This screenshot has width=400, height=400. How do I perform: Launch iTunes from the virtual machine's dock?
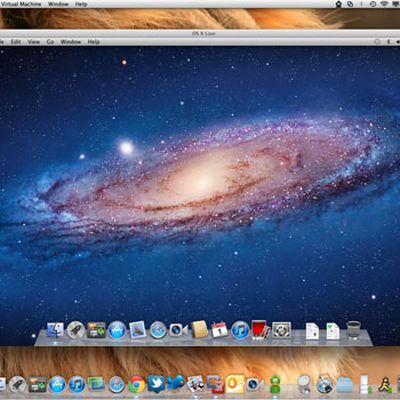(x=240, y=330)
